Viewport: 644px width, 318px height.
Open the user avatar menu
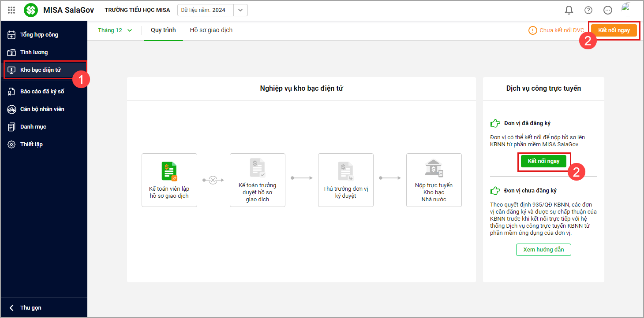[627, 10]
